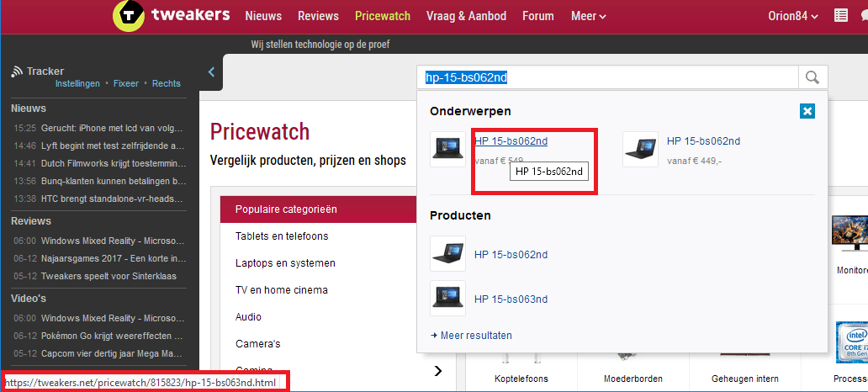Open the Forum section
This screenshot has width=868, height=392.
pyautogui.click(x=538, y=16)
